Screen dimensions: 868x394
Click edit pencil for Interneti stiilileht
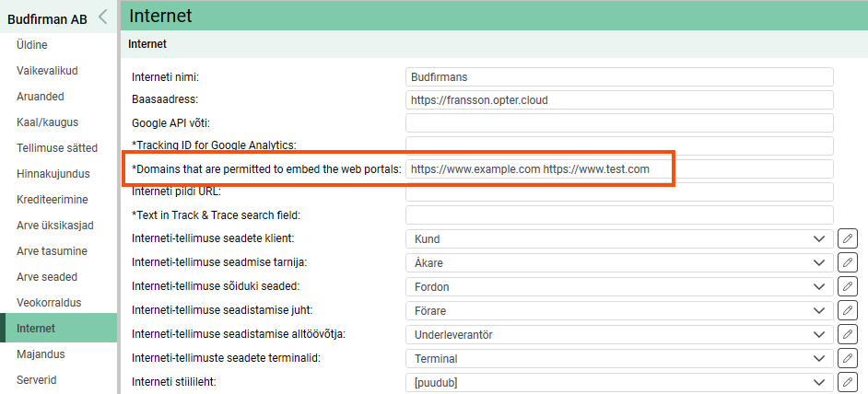pos(848,381)
